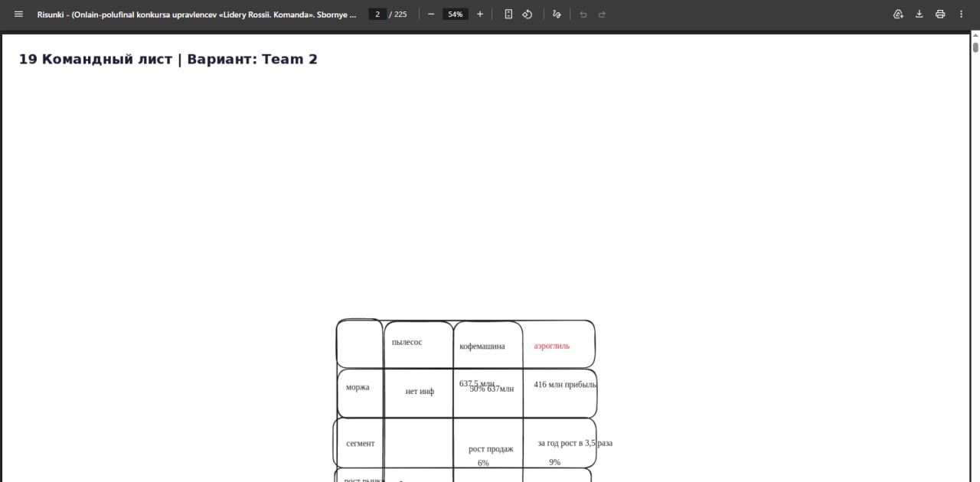
Task: Click the vertical scrollbar thumb
Action: (x=975, y=47)
